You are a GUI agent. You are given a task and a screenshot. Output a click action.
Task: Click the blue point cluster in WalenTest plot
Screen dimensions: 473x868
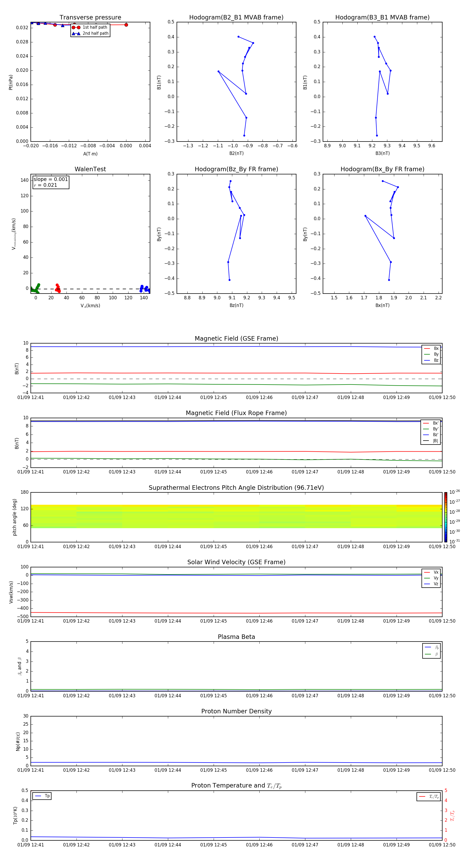(x=145, y=289)
